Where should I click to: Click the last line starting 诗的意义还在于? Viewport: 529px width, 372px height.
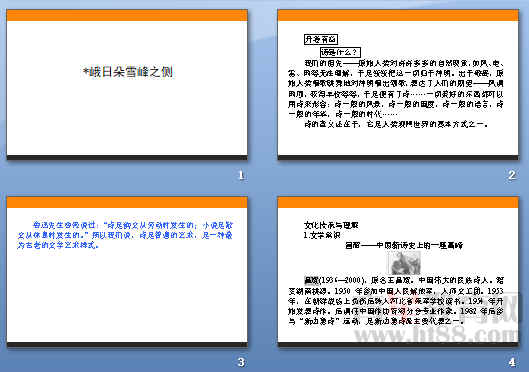[397, 124]
